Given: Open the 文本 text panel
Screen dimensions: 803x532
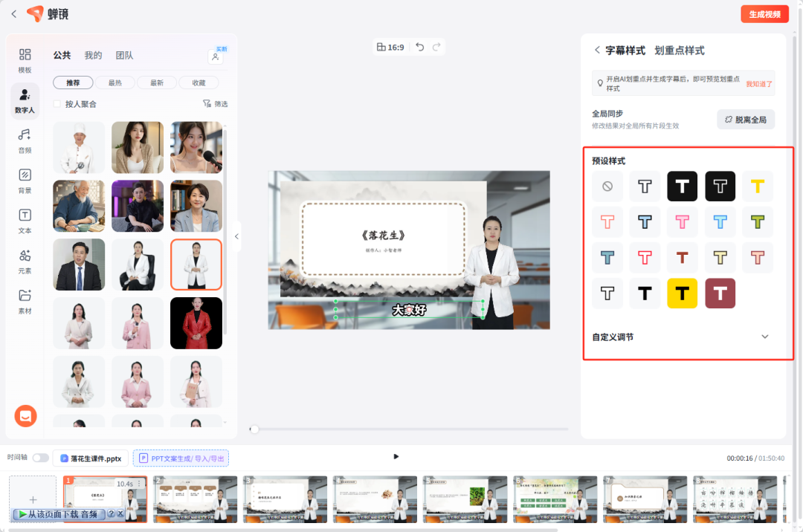Looking at the screenshot, I should click(x=25, y=221).
